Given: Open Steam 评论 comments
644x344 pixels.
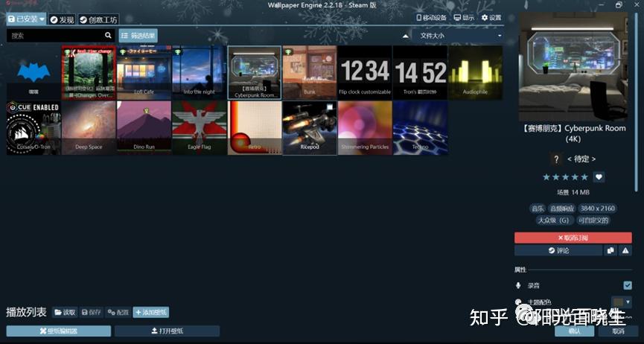Looking at the screenshot, I should tap(558, 250).
